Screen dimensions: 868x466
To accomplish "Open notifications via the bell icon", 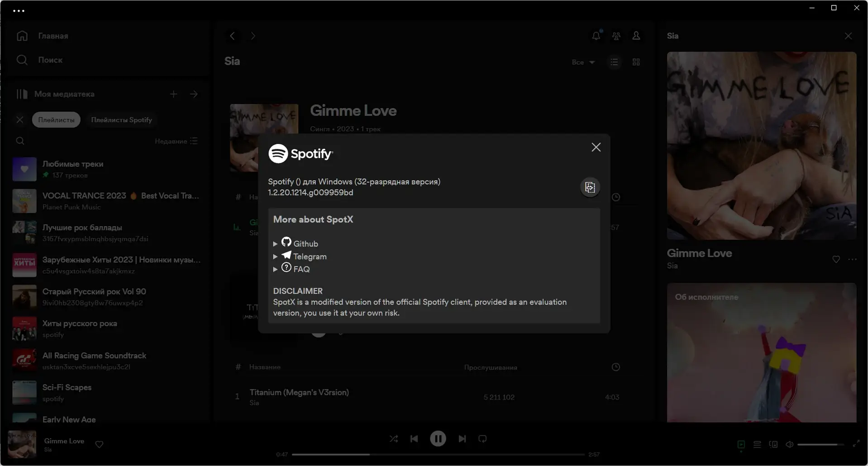I will 596,36.
